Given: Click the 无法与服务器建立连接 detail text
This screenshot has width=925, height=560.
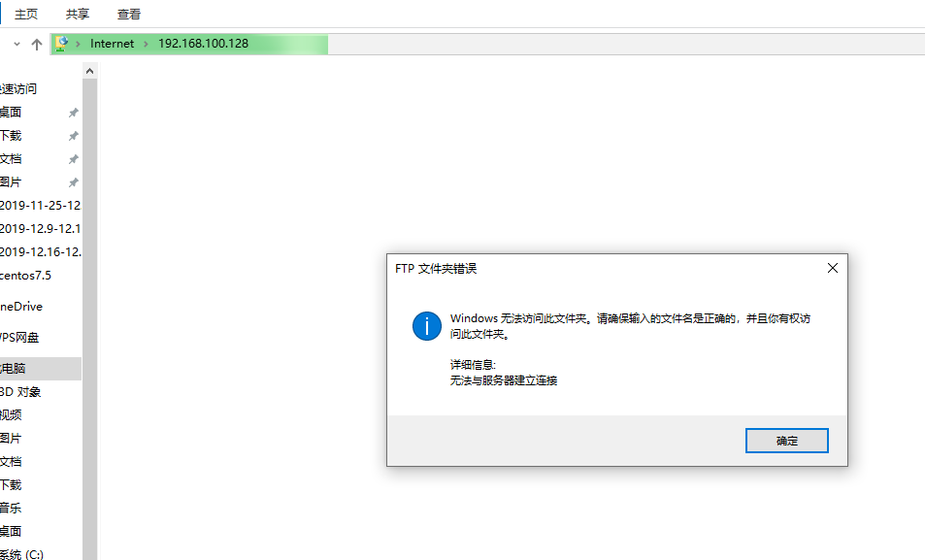Looking at the screenshot, I should [x=503, y=380].
